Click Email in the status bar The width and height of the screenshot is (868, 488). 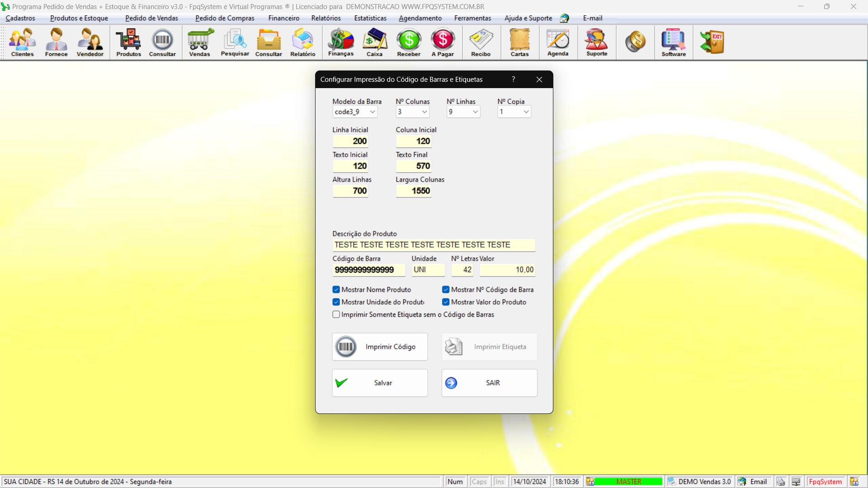pyautogui.click(x=754, y=482)
